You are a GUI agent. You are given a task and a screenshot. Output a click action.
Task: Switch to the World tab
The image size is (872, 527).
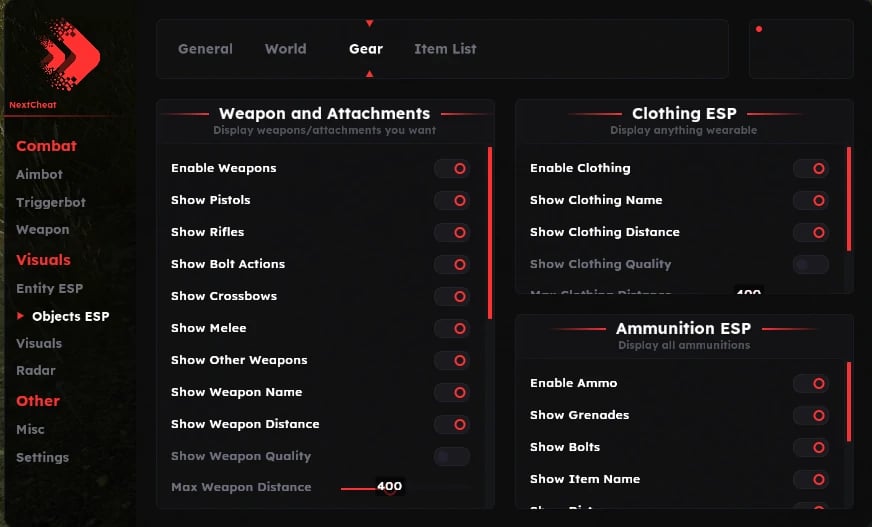click(285, 49)
